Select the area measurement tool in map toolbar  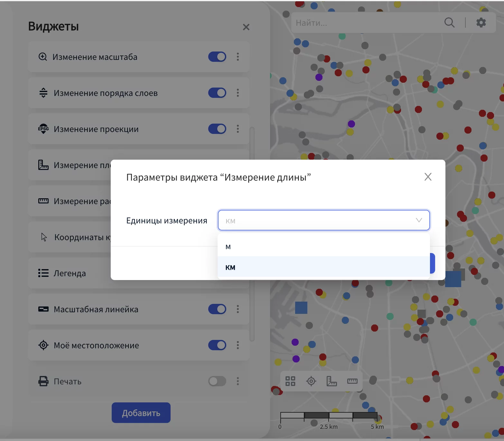(x=331, y=381)
